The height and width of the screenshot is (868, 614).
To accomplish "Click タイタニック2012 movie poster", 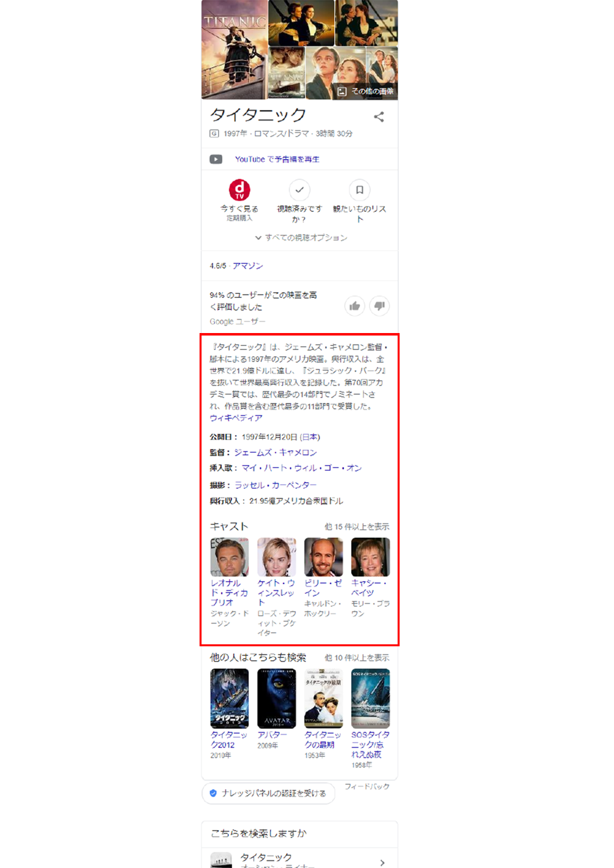I will pos(230,698).
